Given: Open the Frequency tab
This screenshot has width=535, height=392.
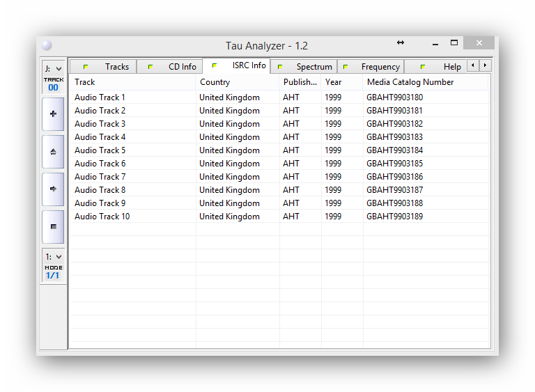Looking at the screenshot, I should click(x=371, y=67).
